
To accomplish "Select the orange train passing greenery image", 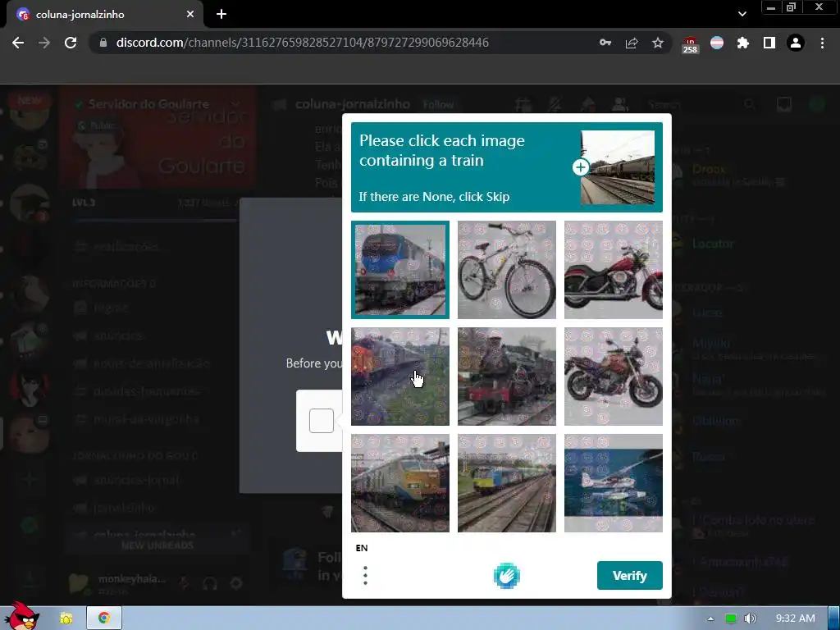I will point(400,376).
